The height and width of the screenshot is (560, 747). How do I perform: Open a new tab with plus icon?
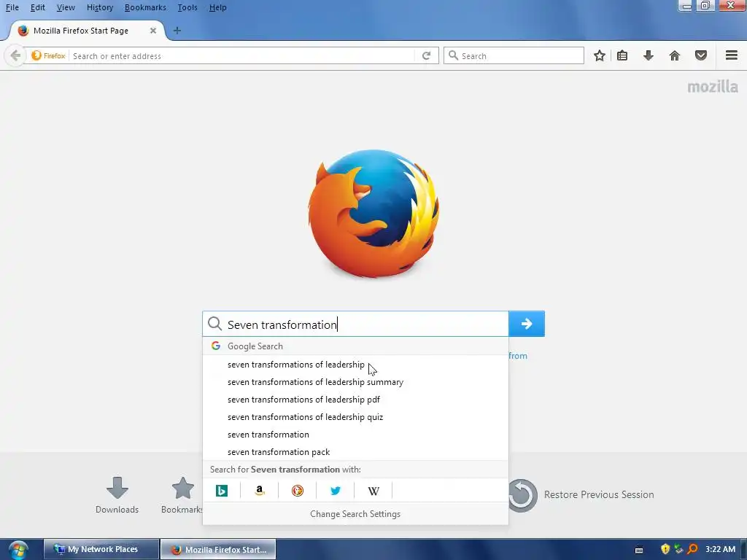point(177,31)
